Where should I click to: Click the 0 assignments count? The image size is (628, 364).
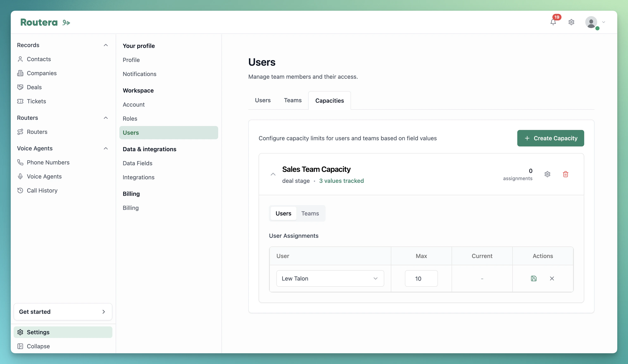pos(518,174)
